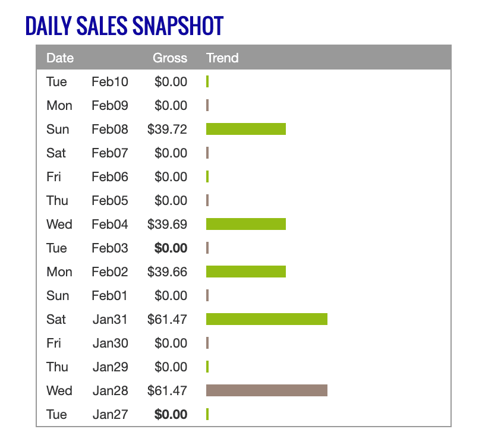Click the Feb01 date cell
The image size is (479, 448).
point(110,296)
